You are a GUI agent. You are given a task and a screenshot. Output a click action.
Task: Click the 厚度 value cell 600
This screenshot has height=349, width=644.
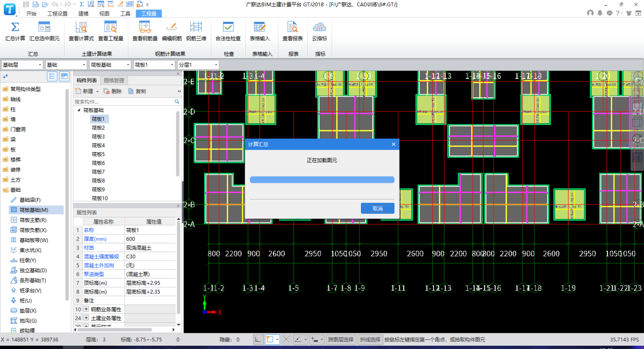(x=150, y=239)
